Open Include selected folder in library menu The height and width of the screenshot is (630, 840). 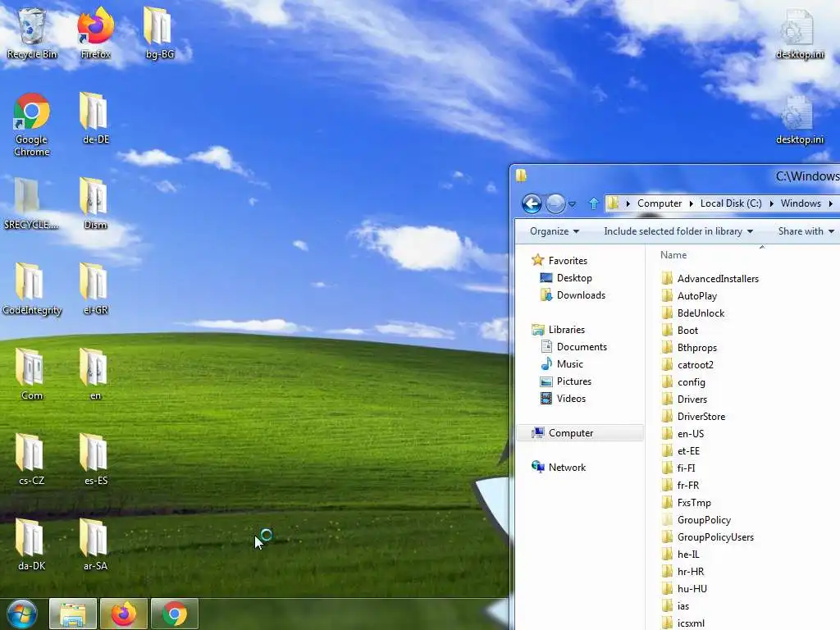coord(678,231)
